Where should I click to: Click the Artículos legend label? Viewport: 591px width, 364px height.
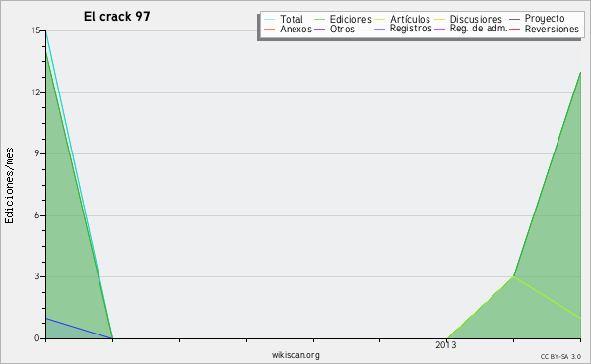point(410,19)
